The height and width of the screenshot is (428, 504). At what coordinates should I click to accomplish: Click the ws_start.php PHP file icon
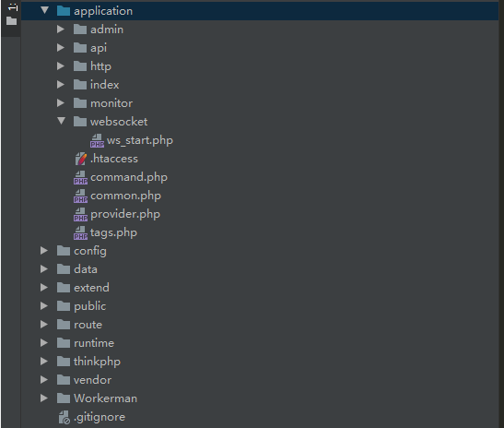point(97,140)
